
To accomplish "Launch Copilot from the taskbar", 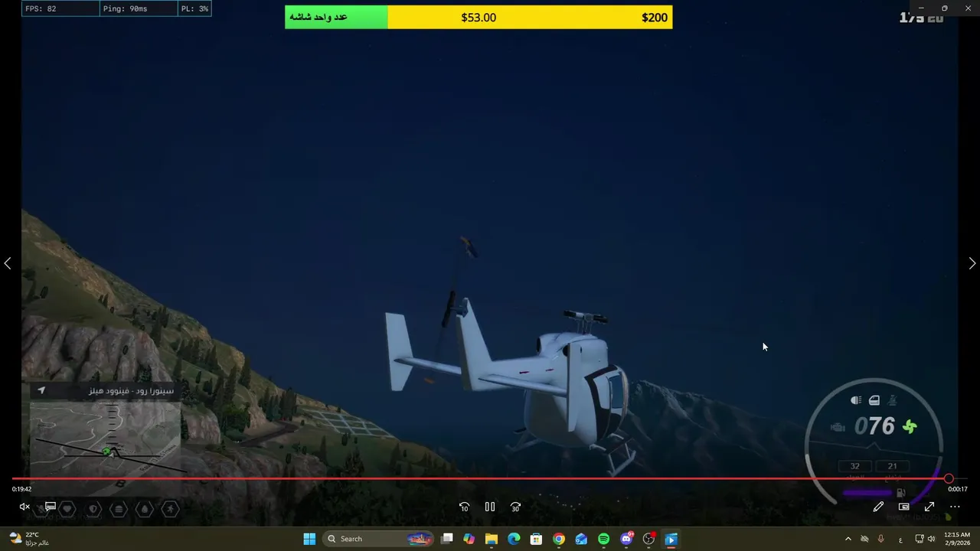I will pos(469,539).
